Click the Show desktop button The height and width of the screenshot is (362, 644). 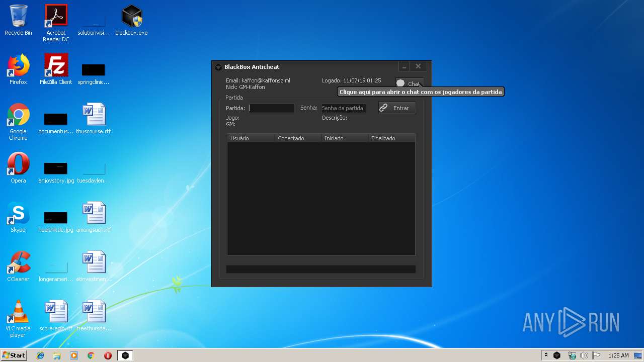[638, 355]
